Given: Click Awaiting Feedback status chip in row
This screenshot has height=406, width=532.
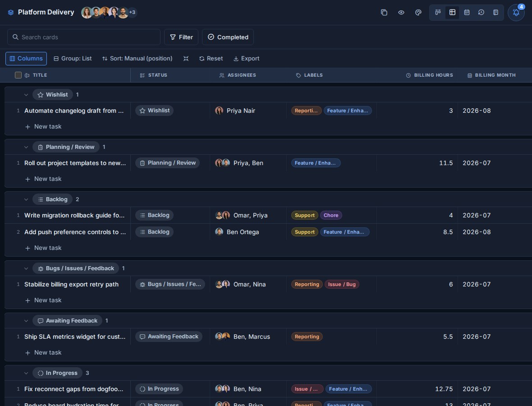Looking at the screenshot, I should 169,337.
